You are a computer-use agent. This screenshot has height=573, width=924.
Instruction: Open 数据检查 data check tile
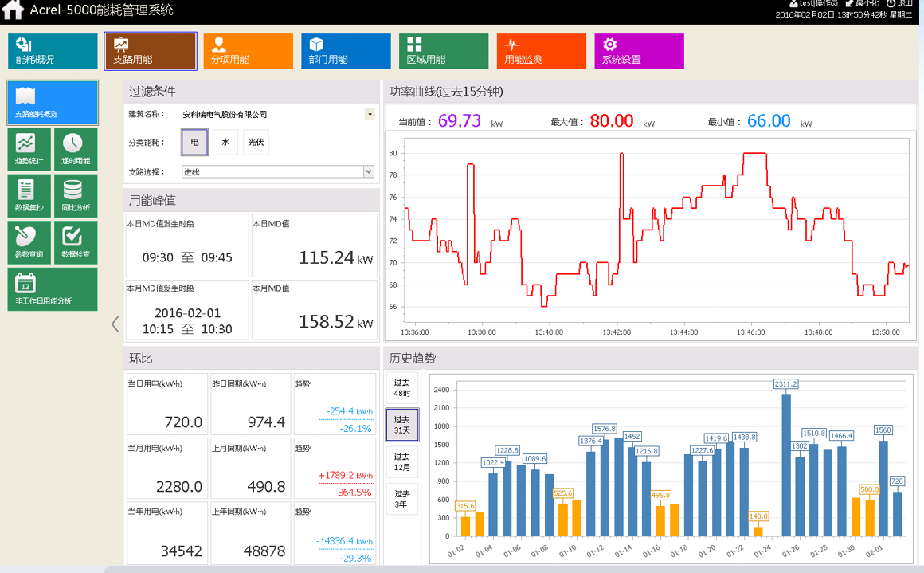pos(75,242)
